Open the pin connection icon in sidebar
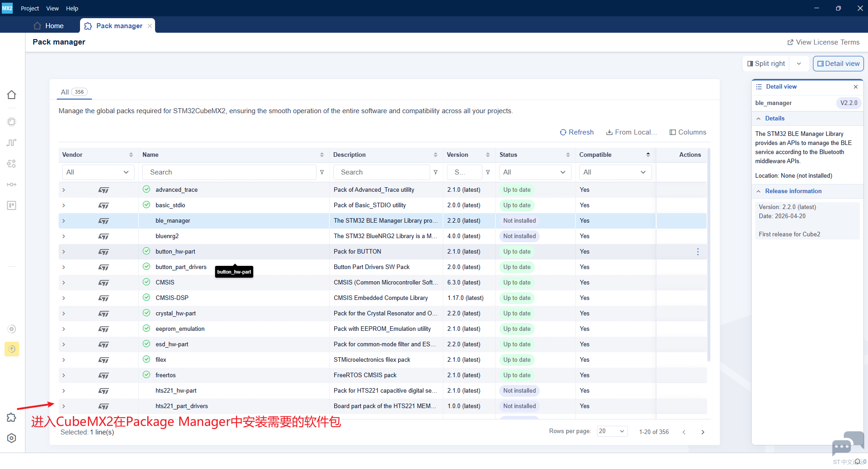This screenshot has width=868, height=469. 12,185
